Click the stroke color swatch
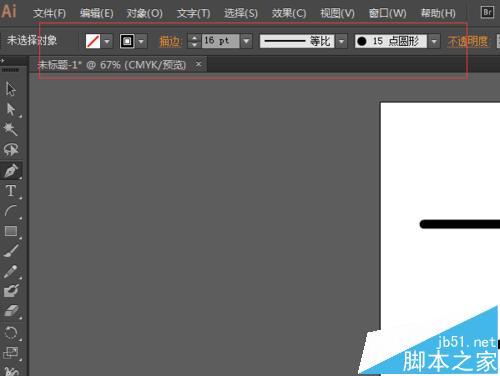The height and width of the screenshot is (376, 500). pyautogui.click(x=127, y=41)
